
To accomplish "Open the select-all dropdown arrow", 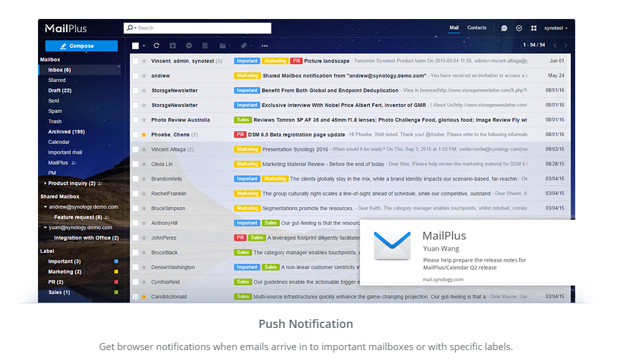I will click(144, 45).
